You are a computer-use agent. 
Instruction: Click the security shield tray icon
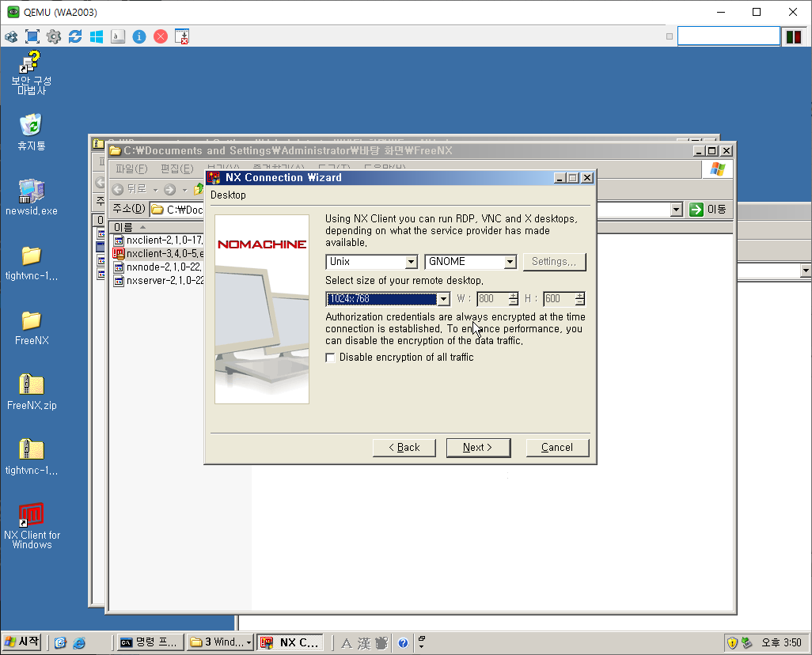pos(732,643)
